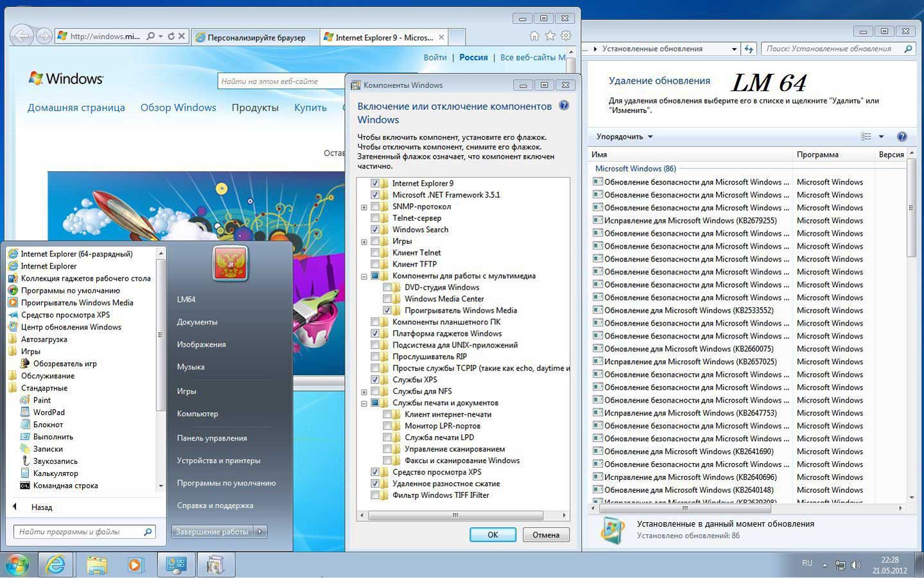Click the Войти link
Viewport: 924px width, 578px height.
(435, 57)
